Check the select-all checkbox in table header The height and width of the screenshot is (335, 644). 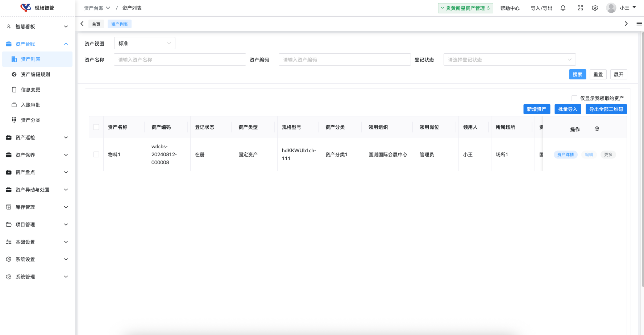(x=96, y=127)
